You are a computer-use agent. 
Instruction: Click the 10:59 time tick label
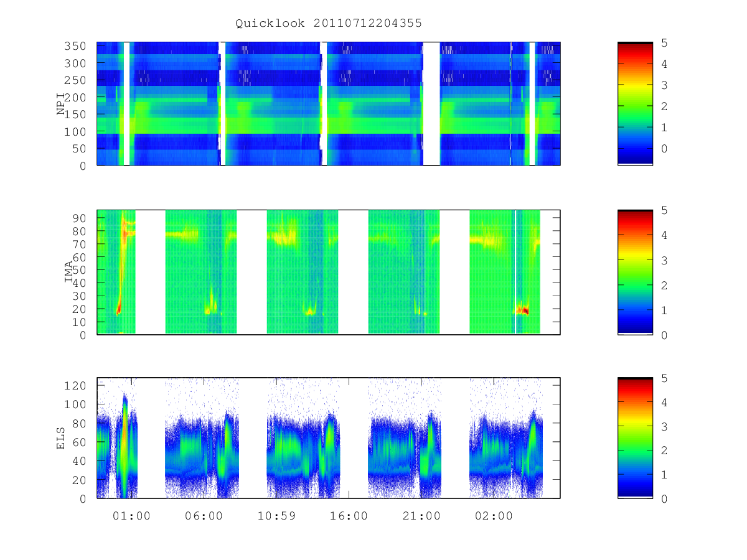pyautogui.click(x=276, y=516)
